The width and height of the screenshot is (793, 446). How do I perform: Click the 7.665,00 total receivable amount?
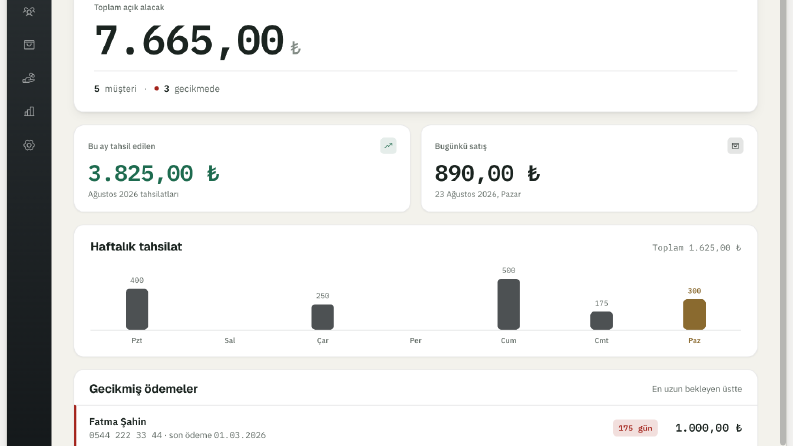coord(197,41)
